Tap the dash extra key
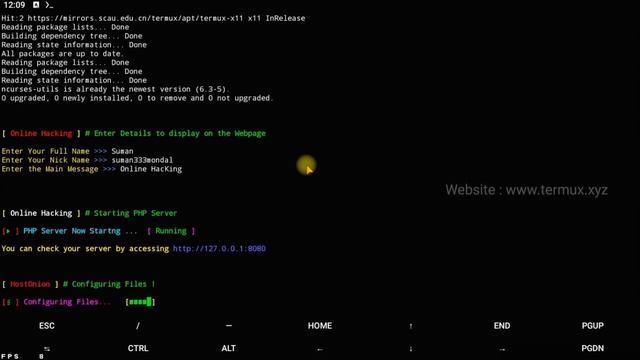Image resolution: width=640 pixels, height=360 pixels. click(229, 326)
